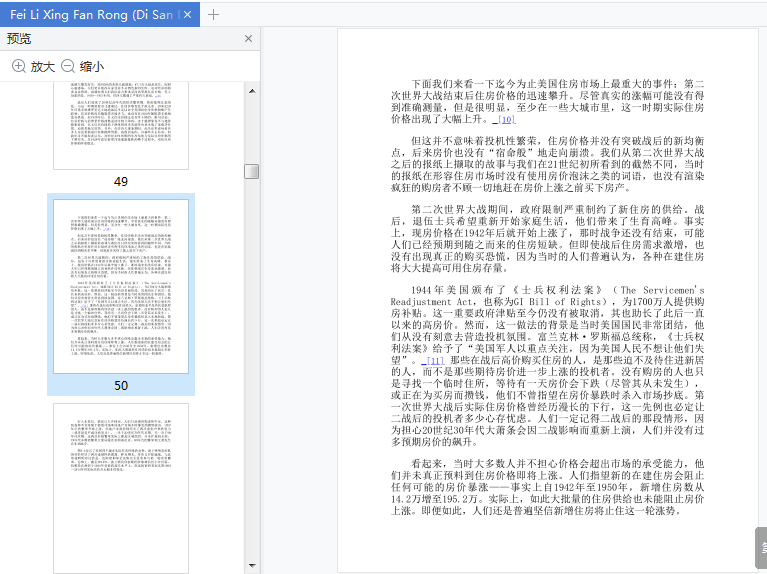Select the page 49 thumbnail
This screenshot has height=574, width=767.
[121, 126]
